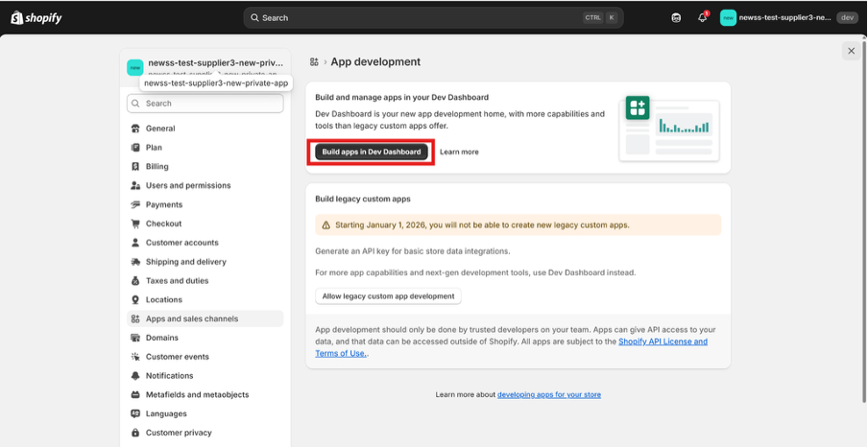The height and width of the screenshot is (447, 868).
Task: Follow developing apps for your store link
Action: pyautogui.click(x=548, y=394)
